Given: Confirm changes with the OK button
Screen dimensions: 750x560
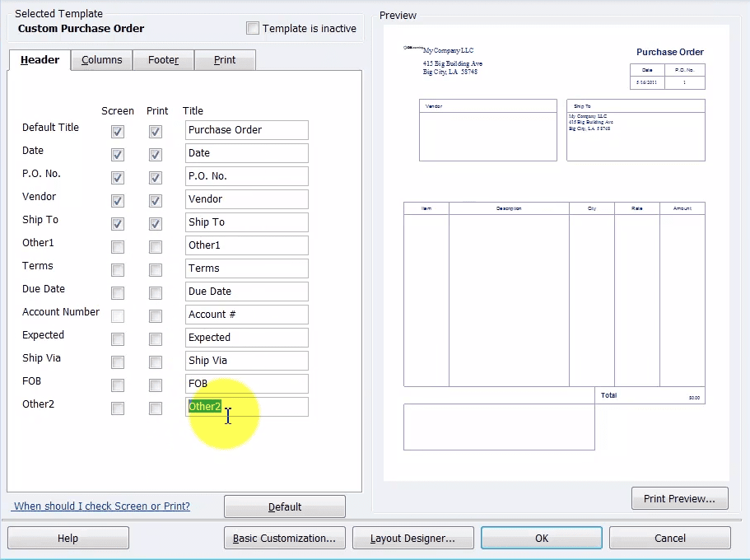Looking at the screenshot, I should 541,539.
